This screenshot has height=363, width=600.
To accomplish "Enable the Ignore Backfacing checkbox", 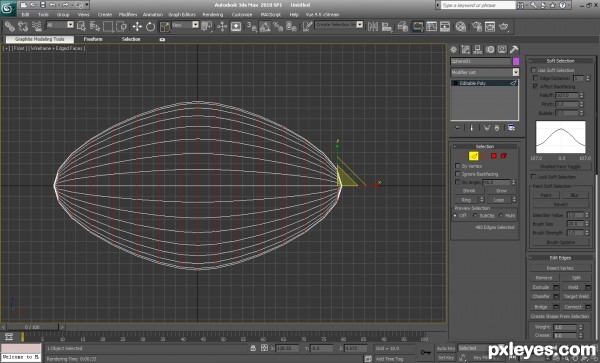I will coord(458,174).
